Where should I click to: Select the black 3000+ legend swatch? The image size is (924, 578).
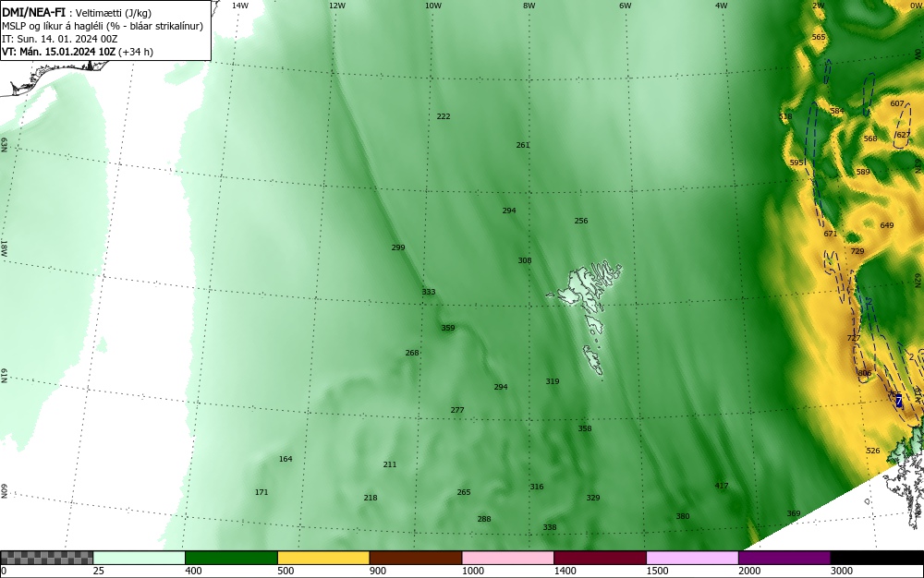(877, 558)
